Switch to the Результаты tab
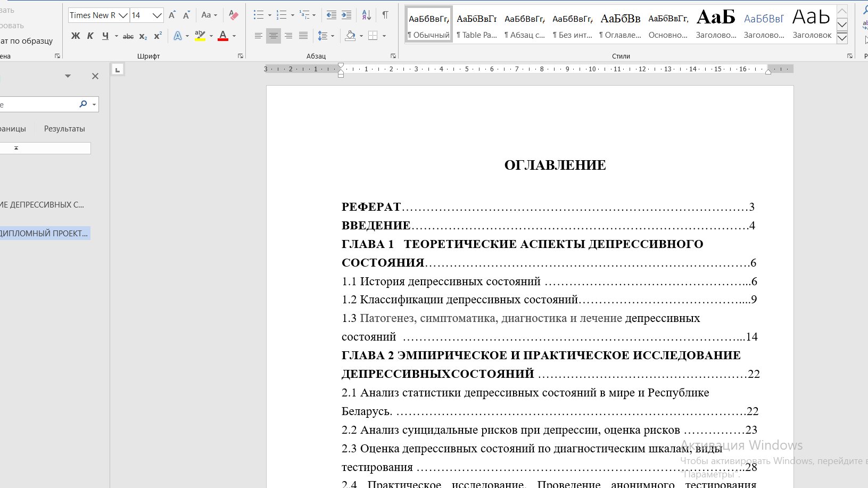This screenshot has height=488, width=868. [x=64, y=129]
